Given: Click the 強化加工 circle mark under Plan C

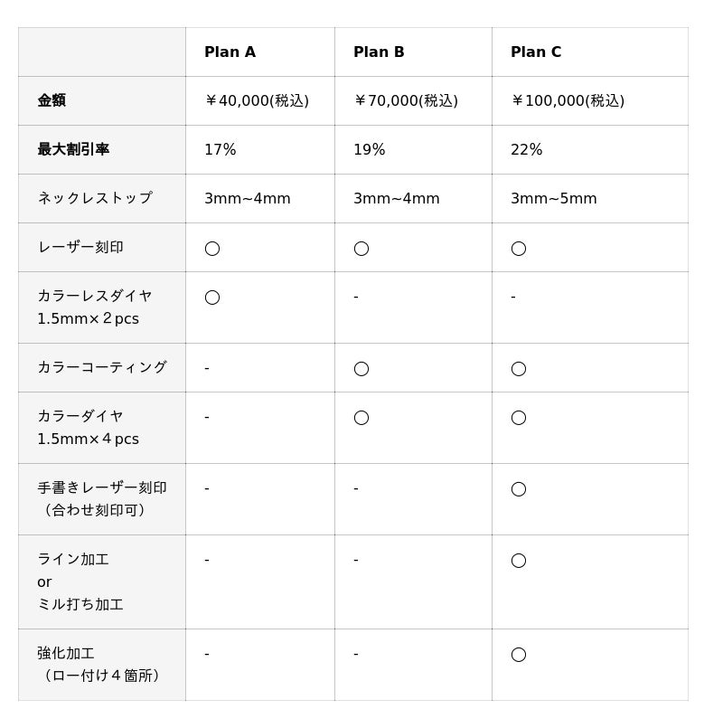Looking at the screenshot, I should (519, 654).
